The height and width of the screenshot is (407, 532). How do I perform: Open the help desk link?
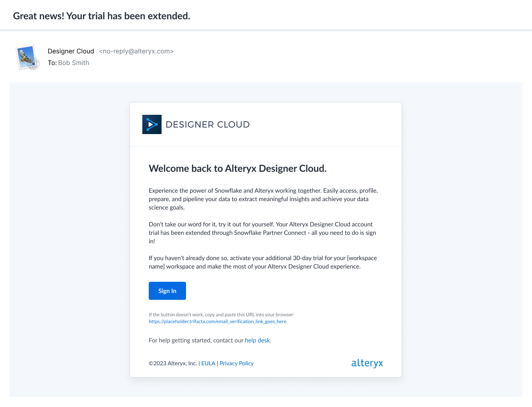pyautogui.click(x=257, y=340)
